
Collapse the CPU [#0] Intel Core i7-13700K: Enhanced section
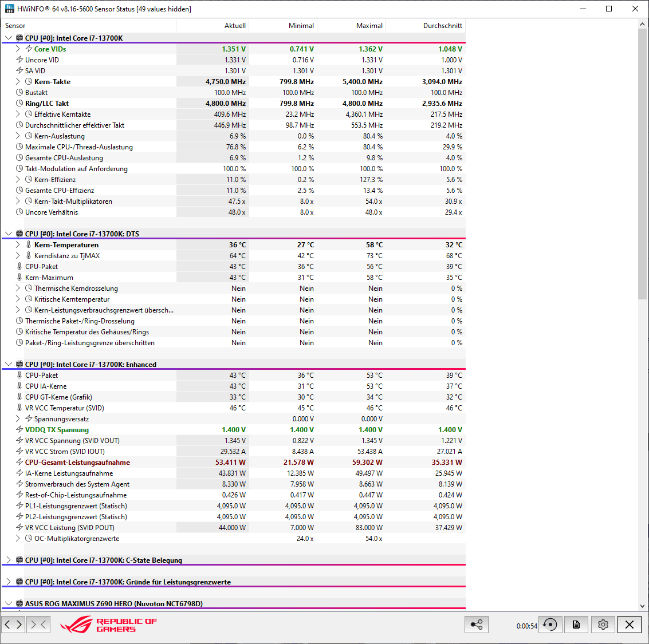[x=8, y=364]
